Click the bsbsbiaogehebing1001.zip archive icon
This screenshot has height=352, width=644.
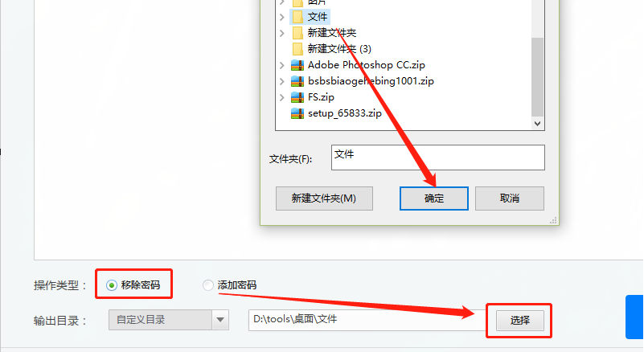tap(297, 81)
